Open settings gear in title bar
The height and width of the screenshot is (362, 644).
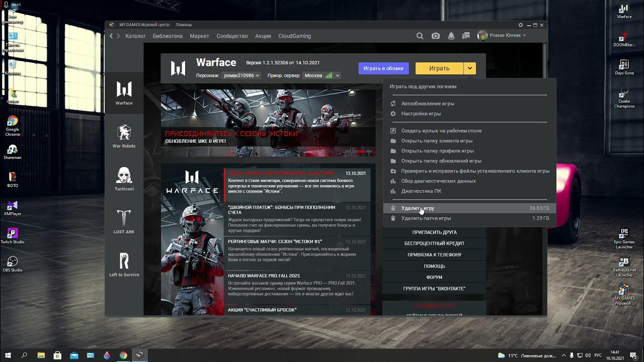pos(521,25)
